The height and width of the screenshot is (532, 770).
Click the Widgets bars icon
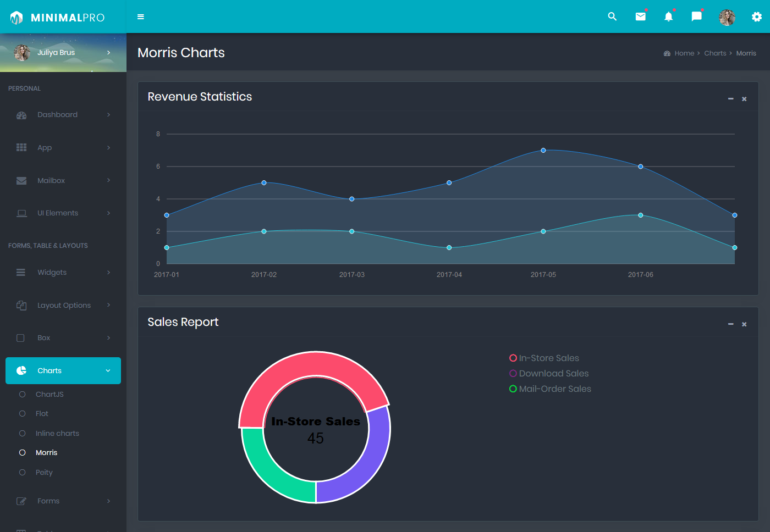coord(21,272)
